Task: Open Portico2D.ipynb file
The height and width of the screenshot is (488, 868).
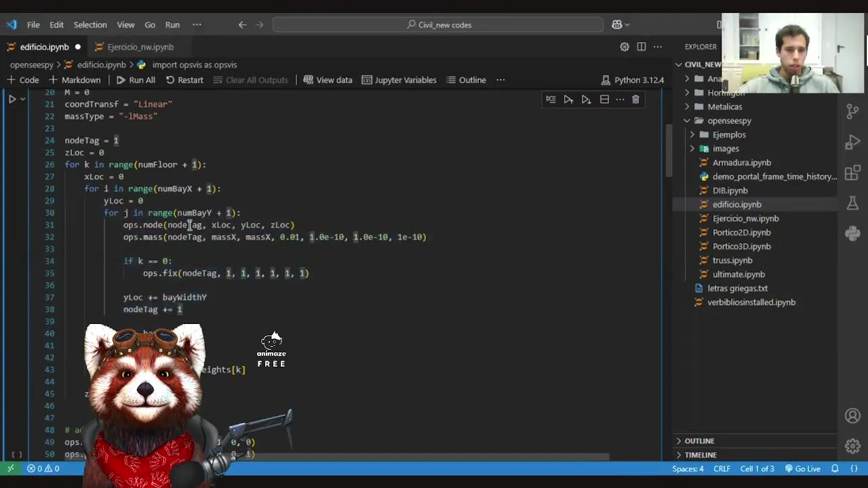Action: (741, 232)
